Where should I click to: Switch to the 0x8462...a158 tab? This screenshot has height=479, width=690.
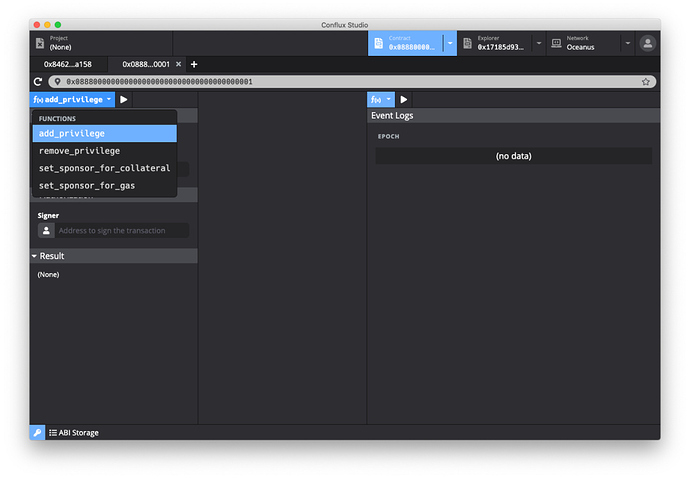tap(67, 64)
